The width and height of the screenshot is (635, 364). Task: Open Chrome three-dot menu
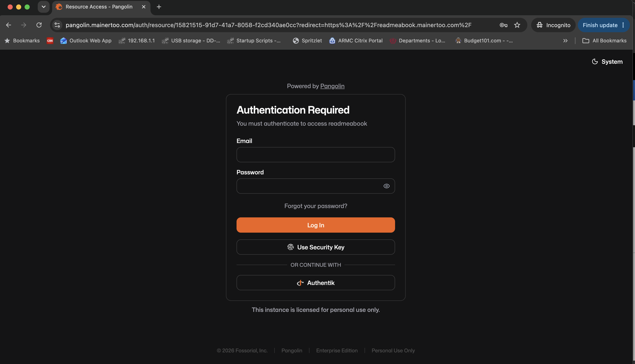(x=623, y=25)
